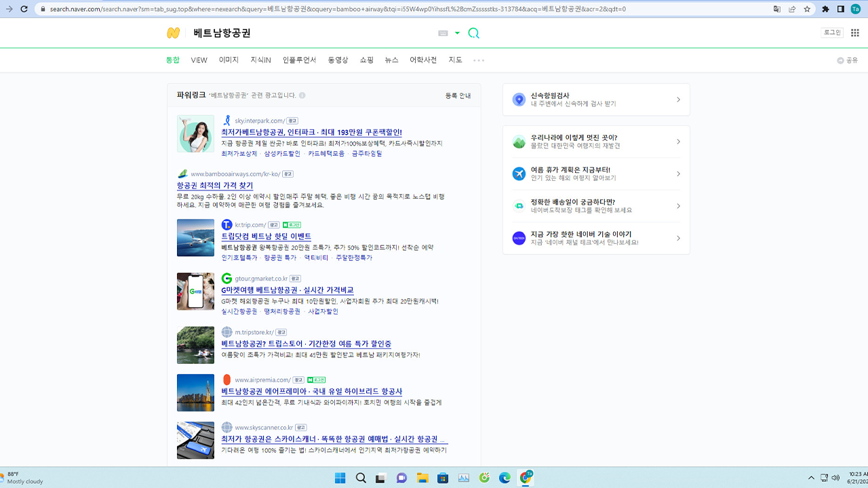Open the 등록 안내 link

pyautogui.click(x=458, y=96)
